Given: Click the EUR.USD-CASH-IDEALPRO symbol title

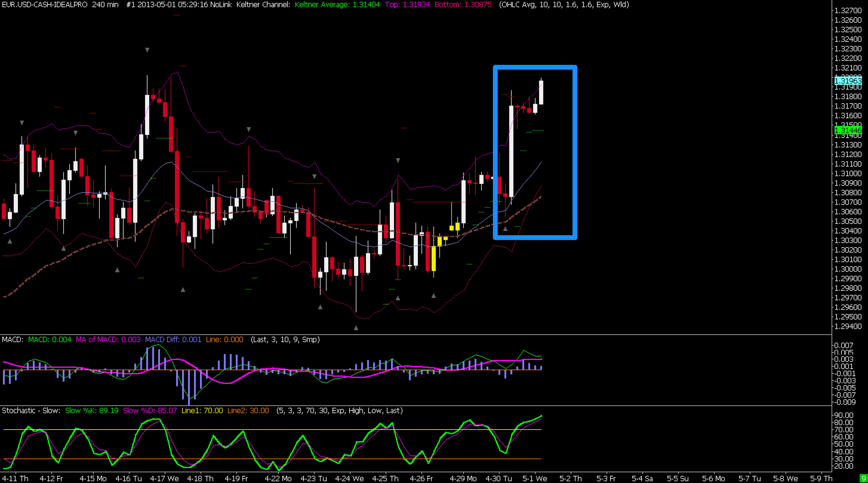Looking at the screenshot, I should [44, 5].
